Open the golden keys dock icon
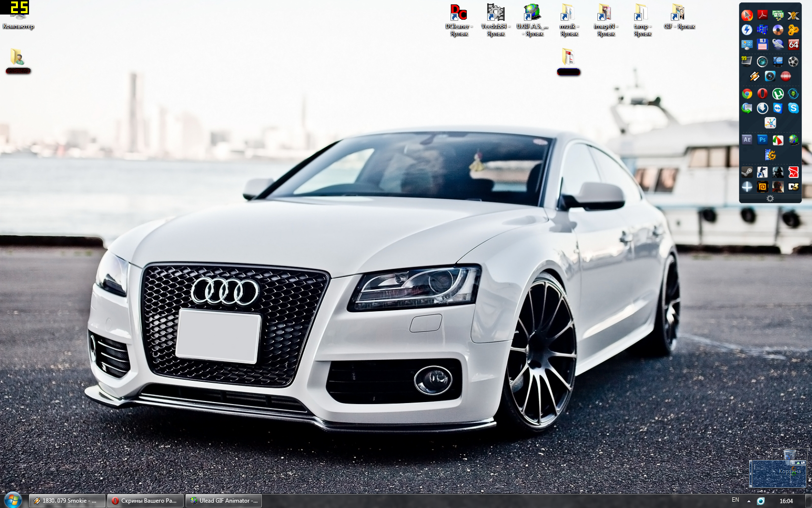The width and height of the screenshot is (812, 508). click(793, 30)
